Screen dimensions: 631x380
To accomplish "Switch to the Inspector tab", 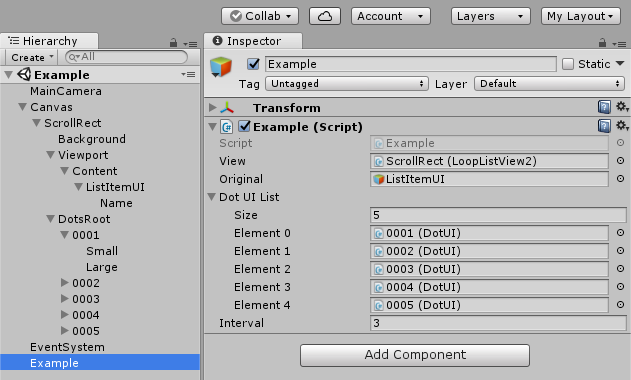I will click(253, 41).
